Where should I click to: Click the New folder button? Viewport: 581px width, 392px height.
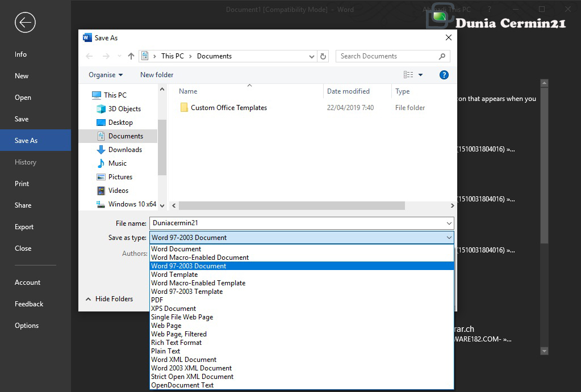157,75
